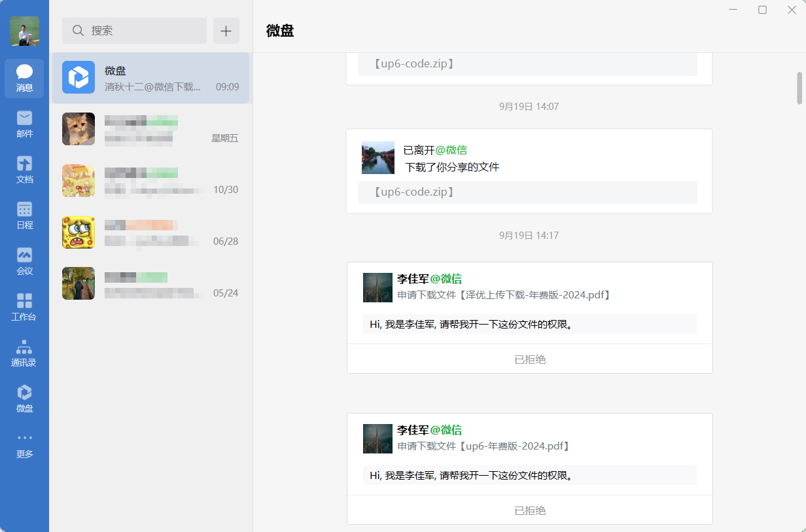
Task: Maximize the window
Action: (x=762, y=10)
